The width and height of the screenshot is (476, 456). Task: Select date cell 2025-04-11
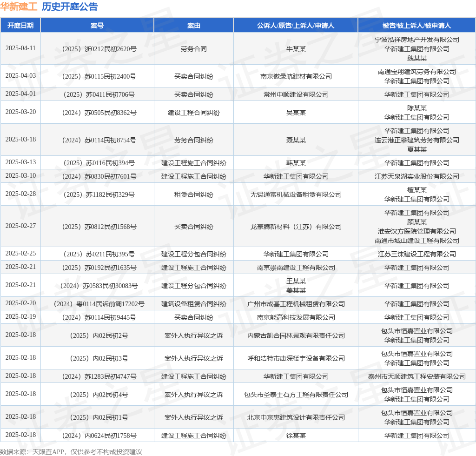[x=20, y=48]
